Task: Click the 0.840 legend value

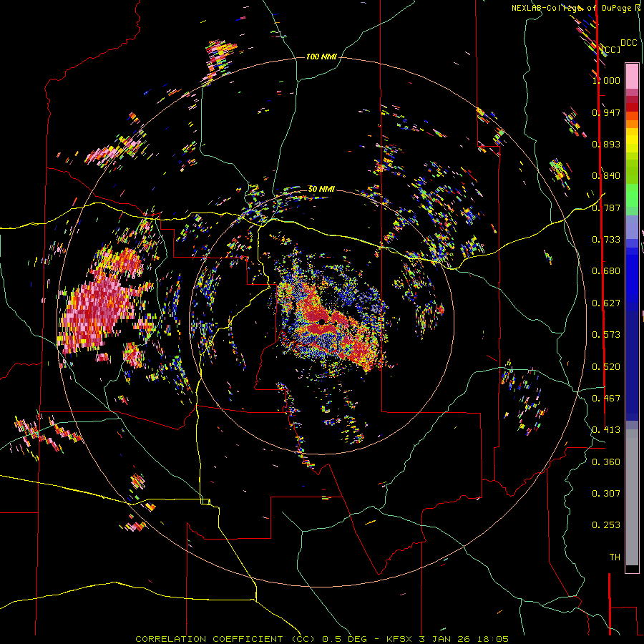Action: coord(606,176)
